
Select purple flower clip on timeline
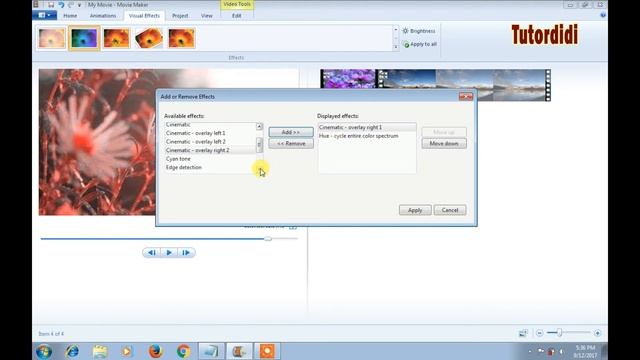click(348, 79)
